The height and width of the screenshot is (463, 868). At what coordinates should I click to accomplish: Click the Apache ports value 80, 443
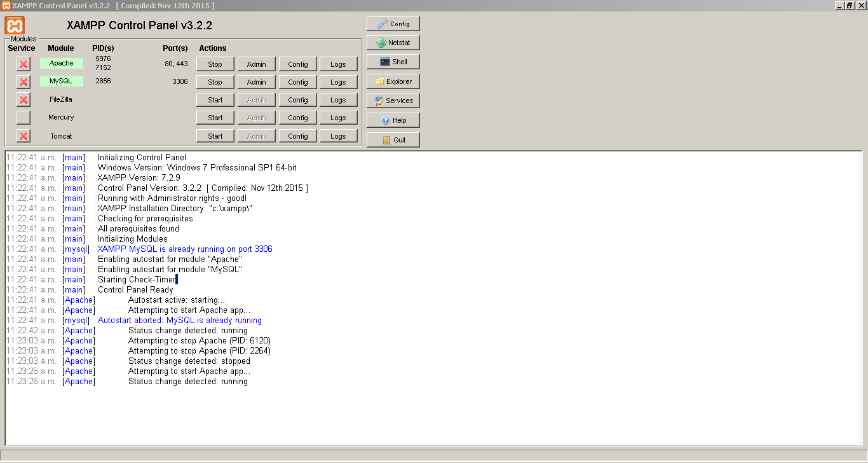coord(176,64)
